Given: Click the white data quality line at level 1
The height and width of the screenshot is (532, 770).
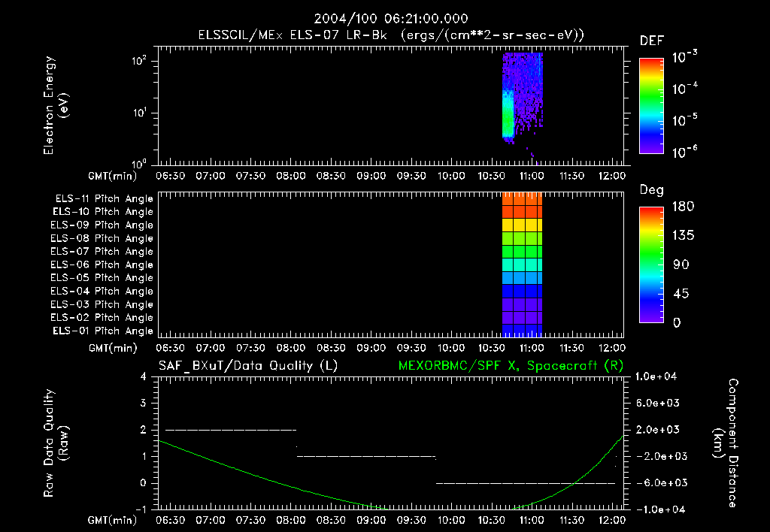Looking at the screenshot, I should coord(366,456).
